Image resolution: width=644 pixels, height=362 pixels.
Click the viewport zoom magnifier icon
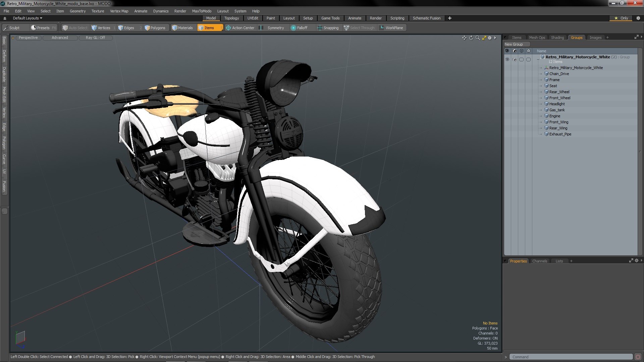coord(478,38)
